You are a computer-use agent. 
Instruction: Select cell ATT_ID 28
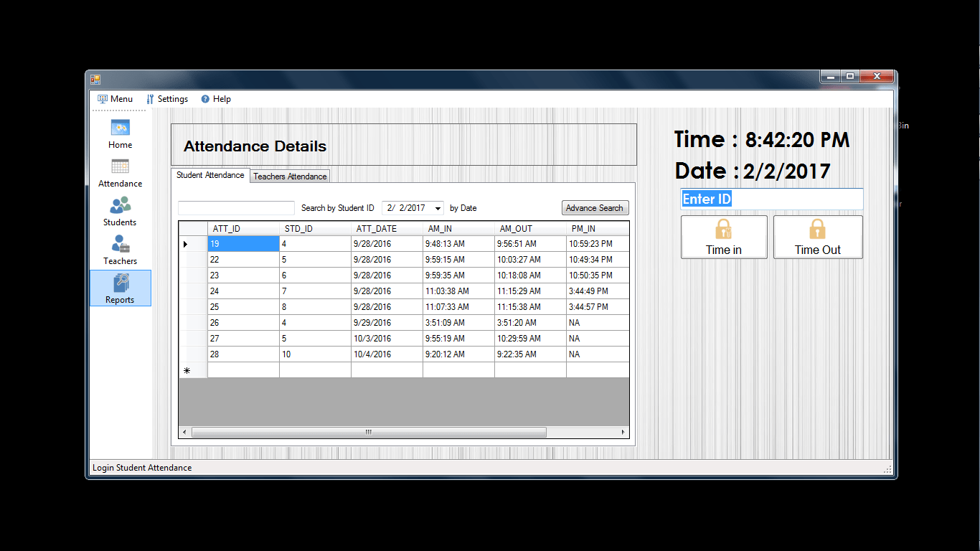[243, 354]
